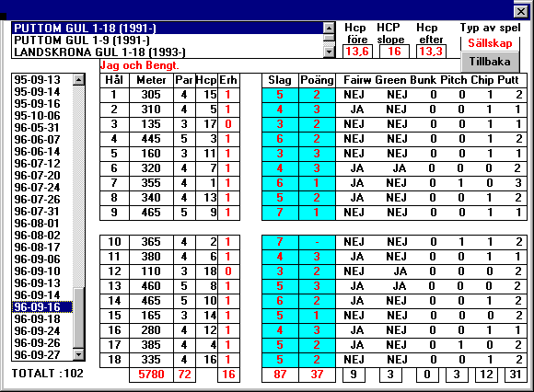Select round date 95-09-14
Screen dimensions: 534x392
tap(42, 91)
